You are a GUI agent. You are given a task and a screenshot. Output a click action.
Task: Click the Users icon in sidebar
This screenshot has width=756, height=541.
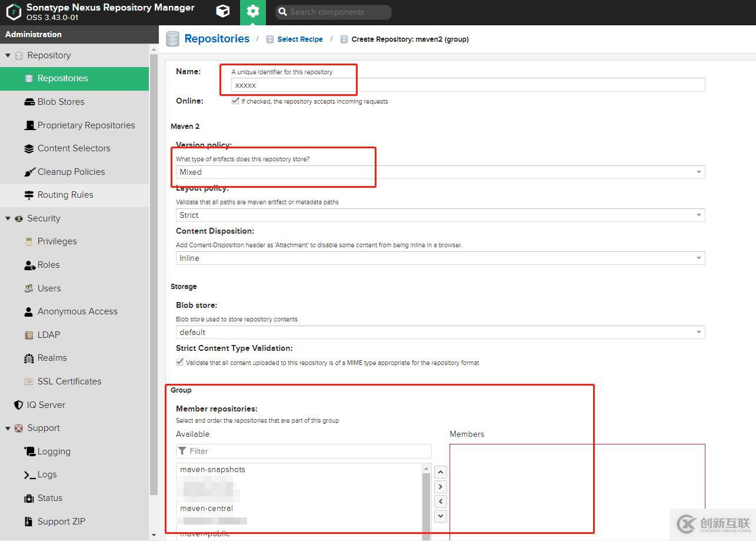[x=29, y=288]
